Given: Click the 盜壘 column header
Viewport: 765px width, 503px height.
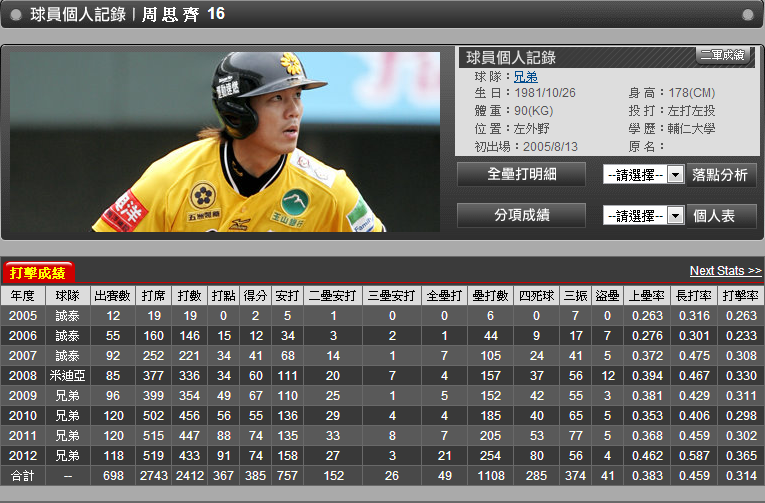Looking at the screenshot, I should click(607, 296).
